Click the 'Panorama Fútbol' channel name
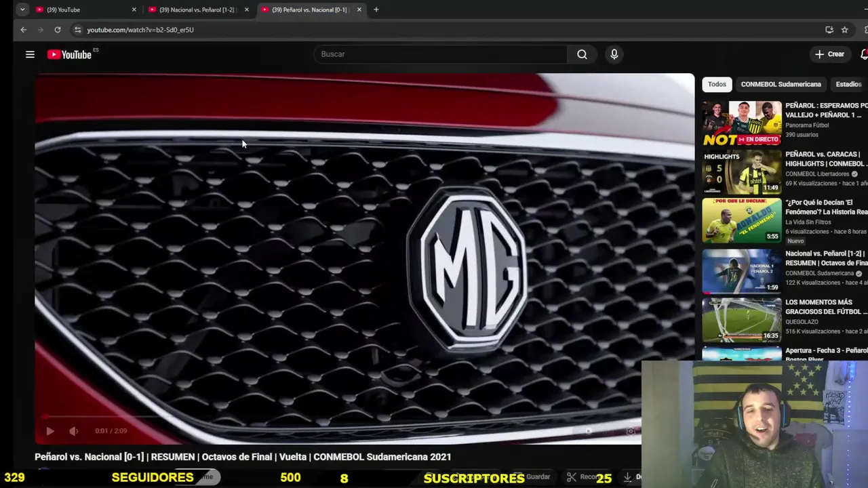 click(x=807, y=125)
